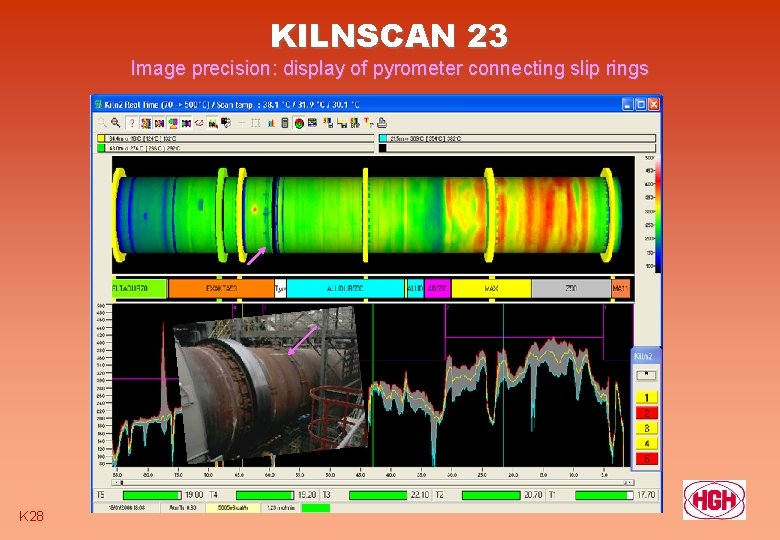
Task: Click the cyan cursor color swatch
Action: pyautogui.click(x=383, y=139)
